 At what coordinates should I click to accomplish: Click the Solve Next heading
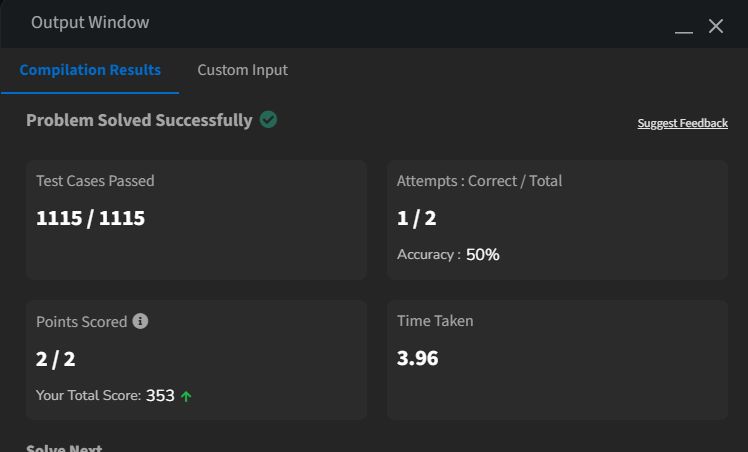coord(64,448)
